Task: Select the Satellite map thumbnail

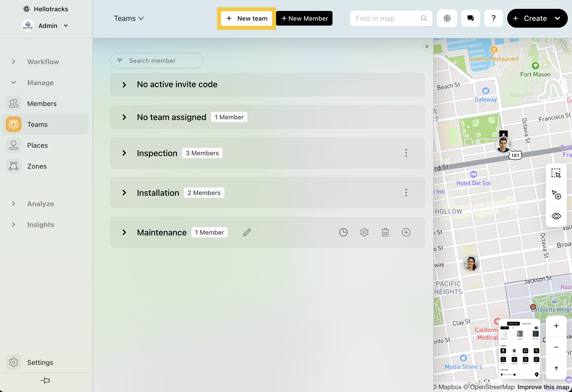Action: tap(520, 334)
